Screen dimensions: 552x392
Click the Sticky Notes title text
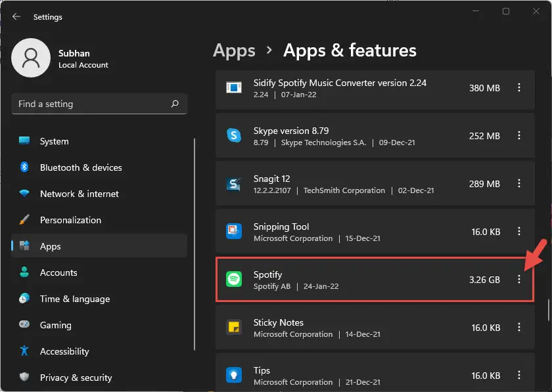click(x=279, y=322)
